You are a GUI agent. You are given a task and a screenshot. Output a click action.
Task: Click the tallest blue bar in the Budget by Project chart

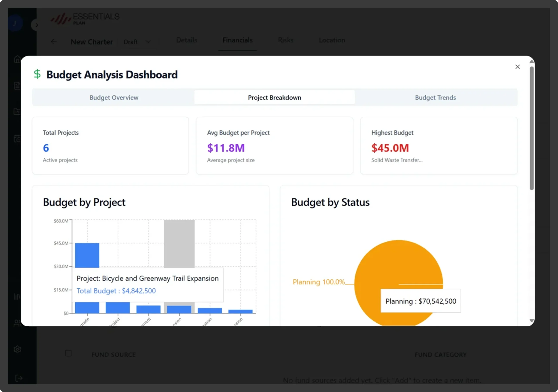[87, 255]
